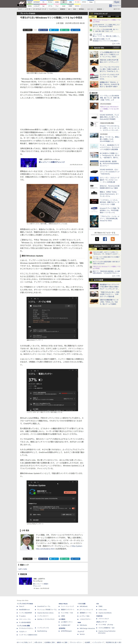The height and width of the screenshot is (644, 138).
Task: Click the AV Watch logo
Action: (x=21, y=4)
